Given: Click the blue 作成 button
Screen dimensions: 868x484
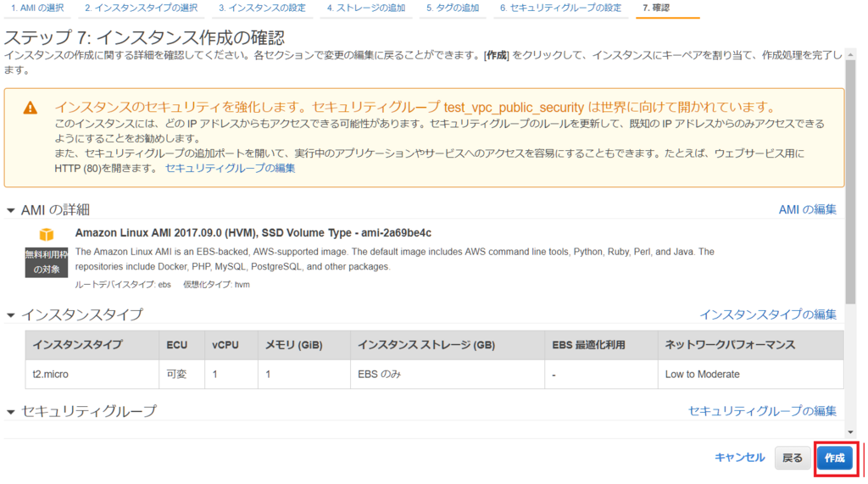Looking at the screenshot, I should coord(835,458).
